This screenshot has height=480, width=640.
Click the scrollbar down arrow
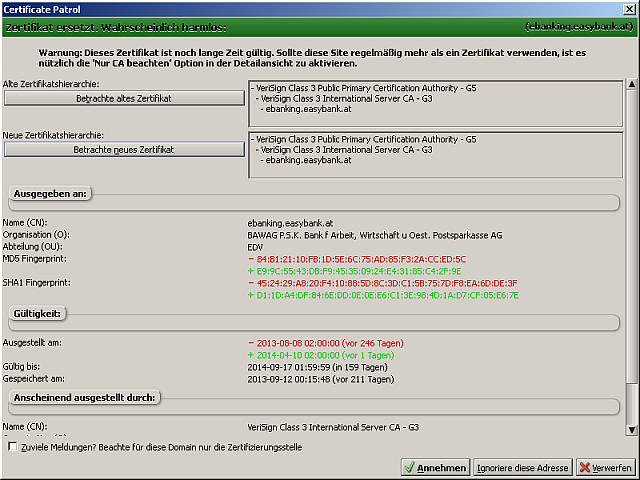coord(631,430)
